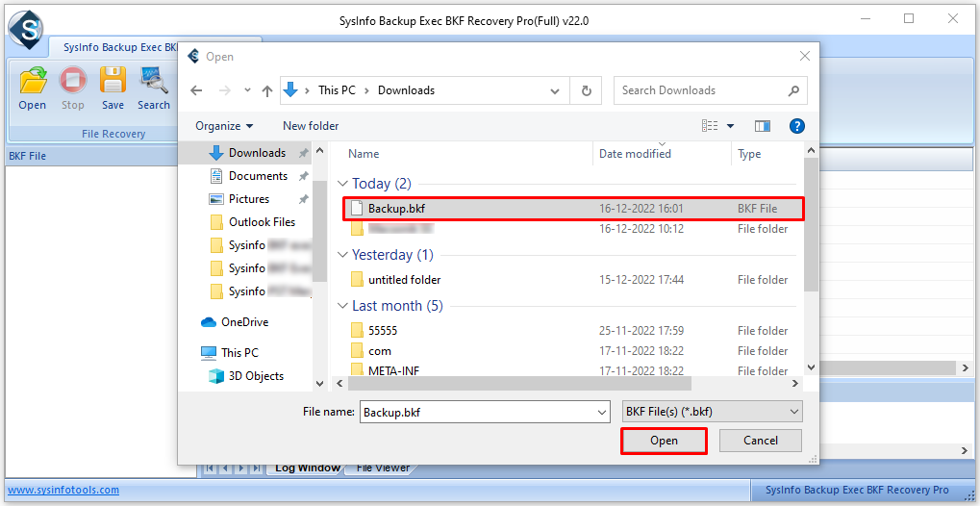Screen dimensions: 980x506
Task: Select the 55555 folder
Action: click(x=573, y=330)
